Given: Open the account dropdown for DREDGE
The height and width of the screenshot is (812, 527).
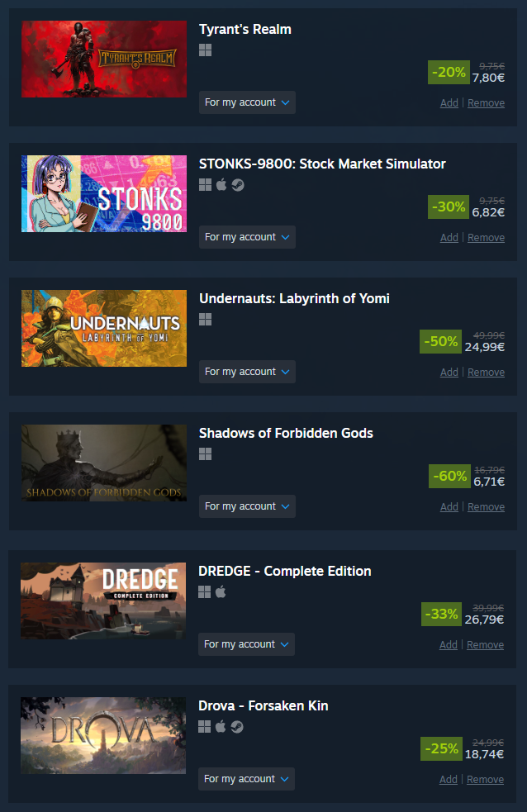Looking at the screenshot, I should [x=246, y=644].
